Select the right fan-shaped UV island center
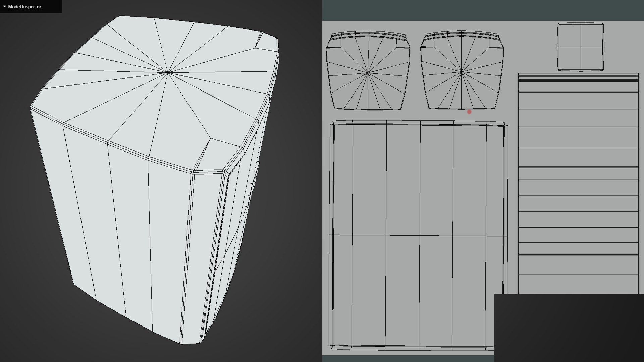The height and width of the screenshot is (362, 644). pyautogui.click(x=462, y=72)
